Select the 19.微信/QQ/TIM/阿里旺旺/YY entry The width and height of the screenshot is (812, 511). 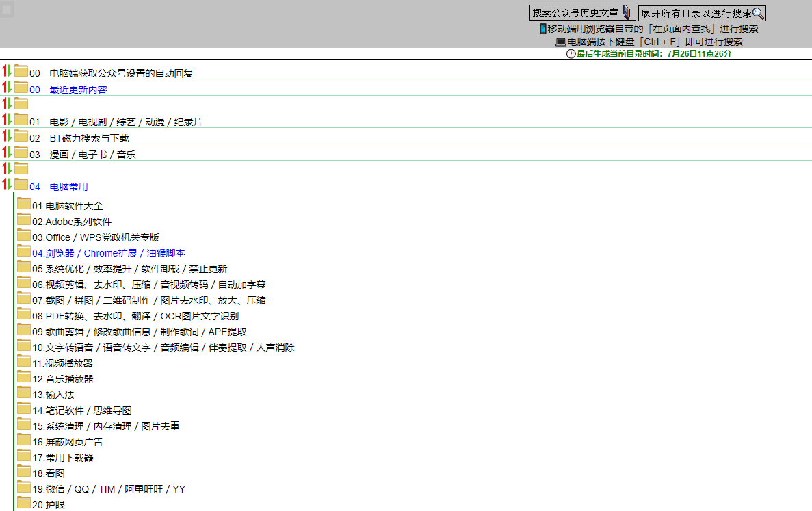click(x=109, y=488)
